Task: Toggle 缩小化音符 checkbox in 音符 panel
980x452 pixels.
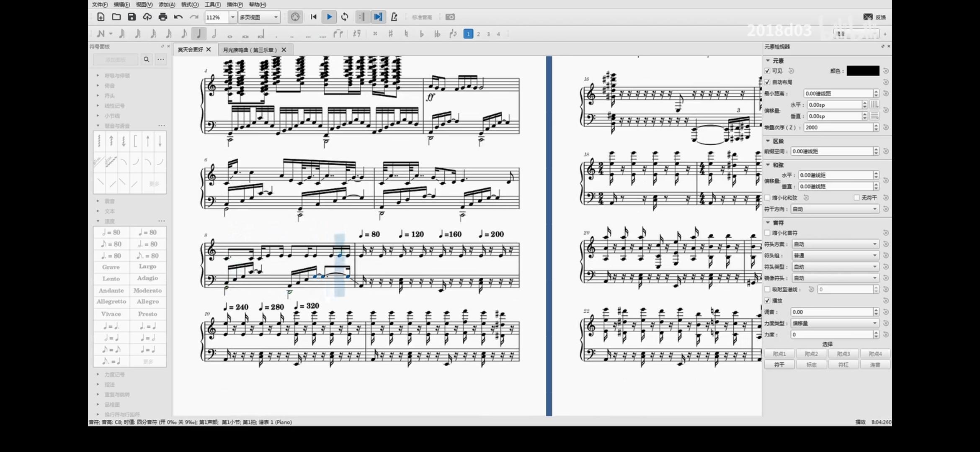Action: point(768,233)
